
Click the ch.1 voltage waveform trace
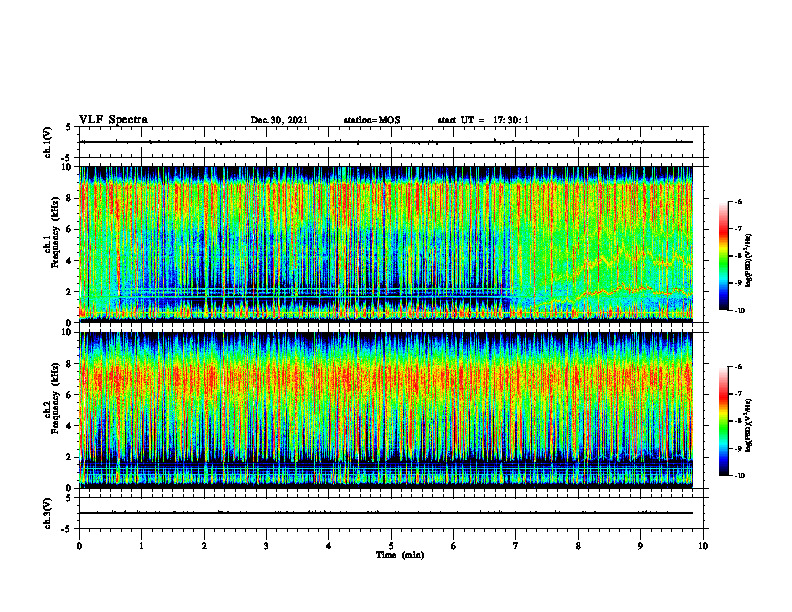385,142
